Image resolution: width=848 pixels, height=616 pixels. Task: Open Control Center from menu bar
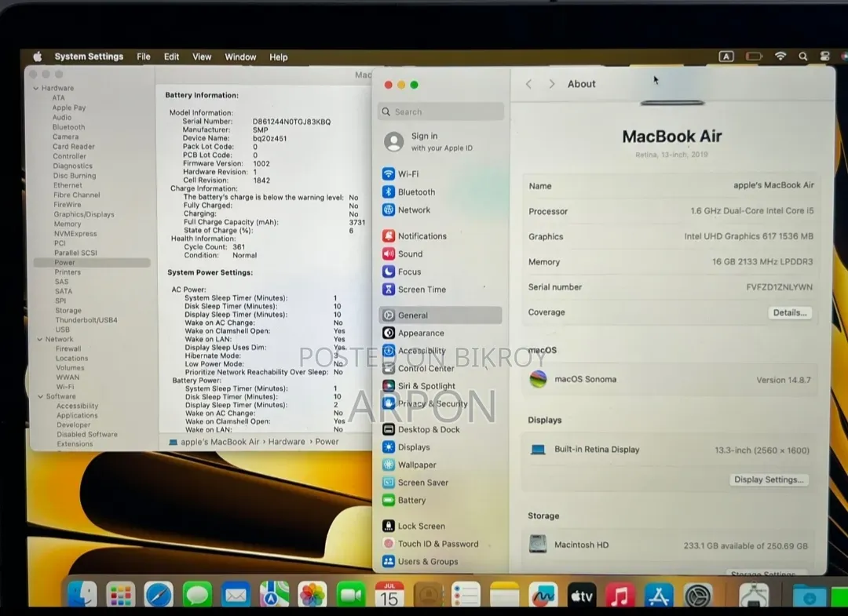824,56
